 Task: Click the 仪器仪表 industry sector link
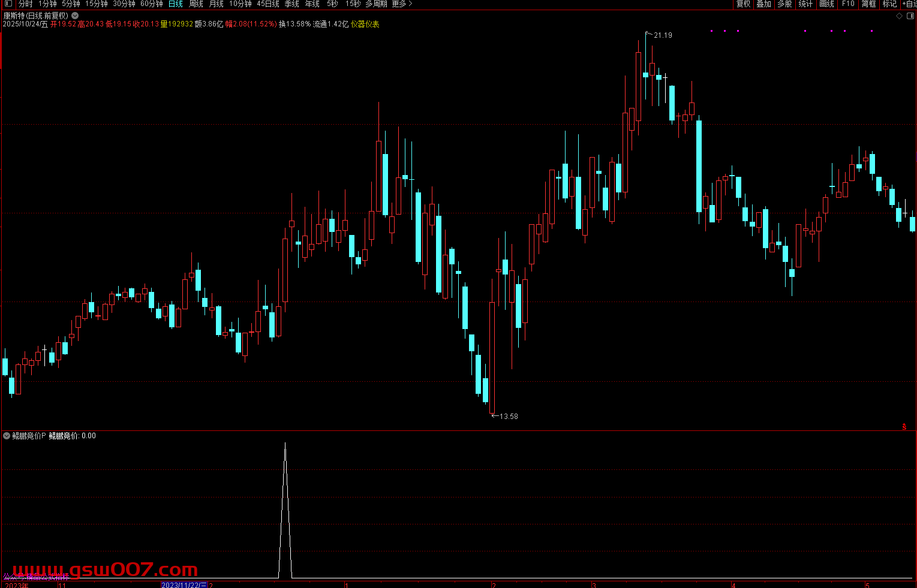(365, 25)
